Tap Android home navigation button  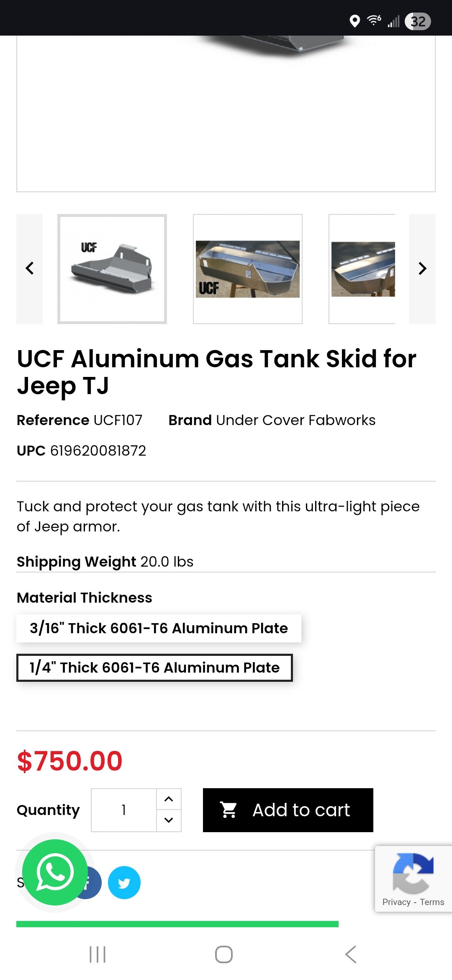224,954
